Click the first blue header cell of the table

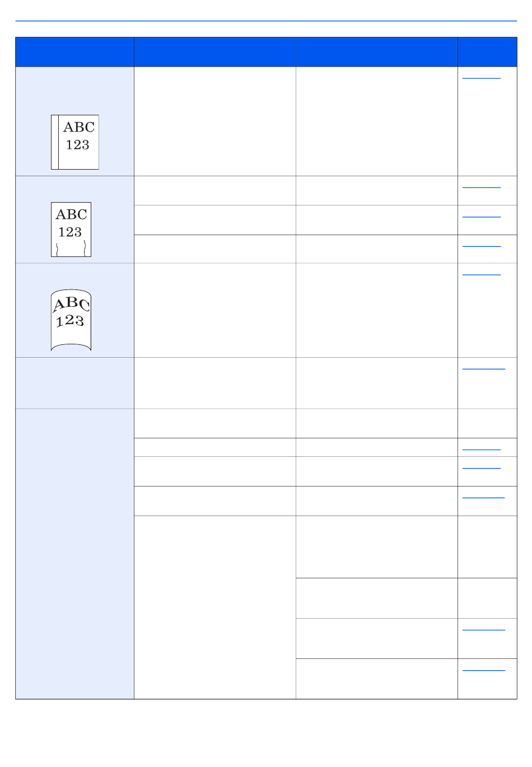[x=74, y=52]
